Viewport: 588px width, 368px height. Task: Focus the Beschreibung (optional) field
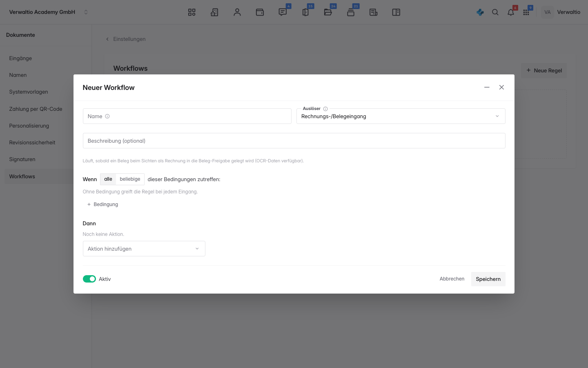pyautogui.click(x=294, y=141)
